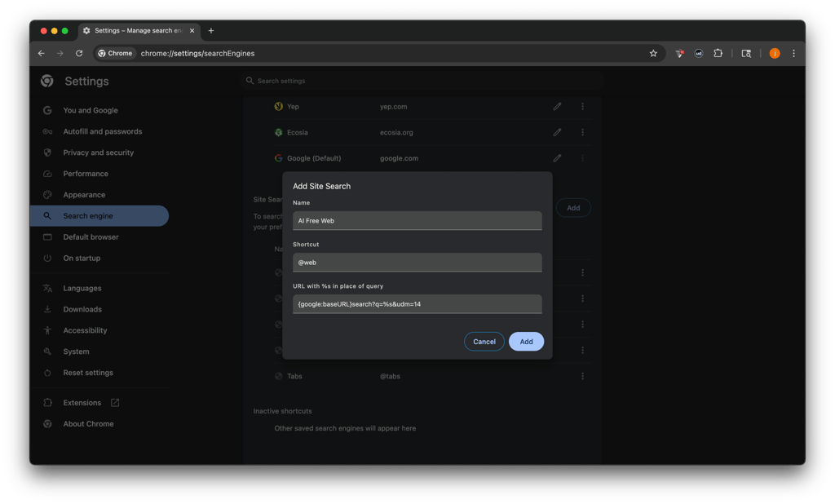Click the Extensions puzzle icon in sidebar
This screenshot has height=504, width=835.
(47, 403)
